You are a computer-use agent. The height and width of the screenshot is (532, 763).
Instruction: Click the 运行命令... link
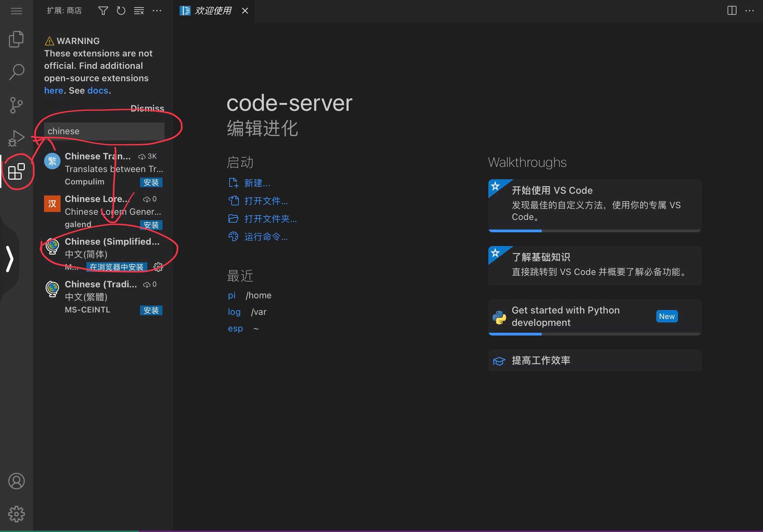pos(266,237)
